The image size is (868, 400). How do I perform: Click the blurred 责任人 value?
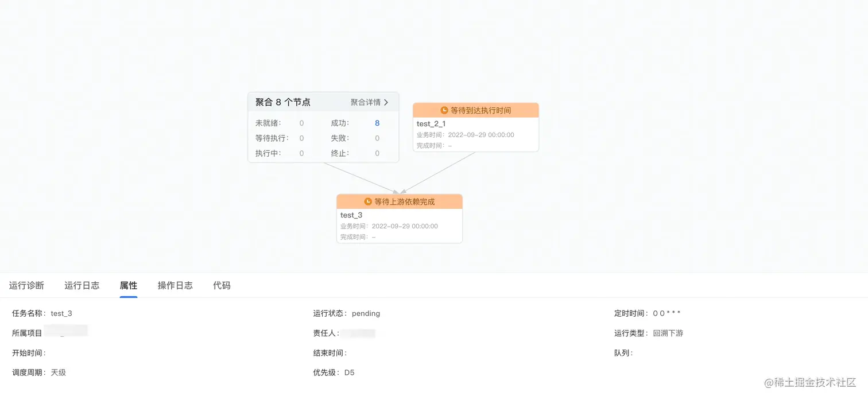(359, 333)
